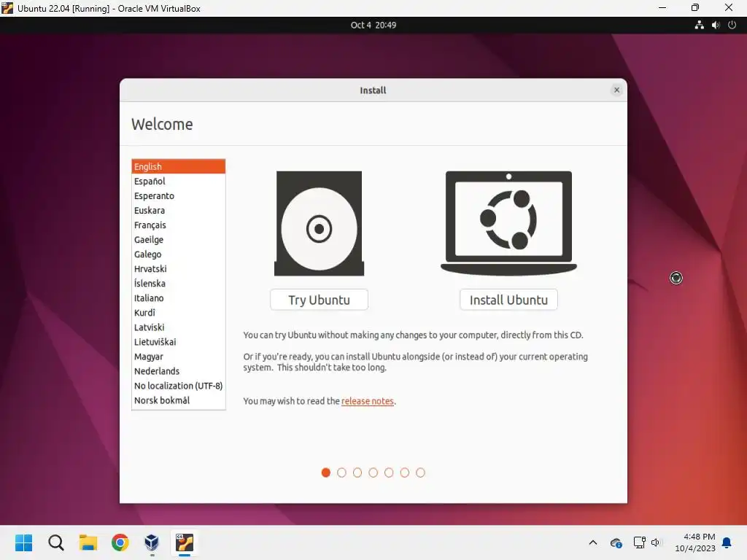Screen dimensions: 747x560
Task: Select Euskara language
Action: coord(178,211)
